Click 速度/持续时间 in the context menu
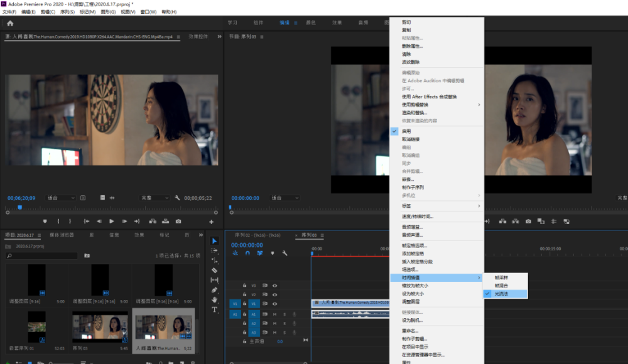 [418, 217]
